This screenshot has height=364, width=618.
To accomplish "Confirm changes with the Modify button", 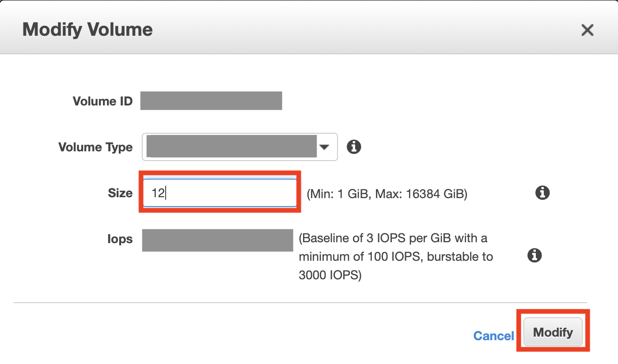I will tap(553, 332).
